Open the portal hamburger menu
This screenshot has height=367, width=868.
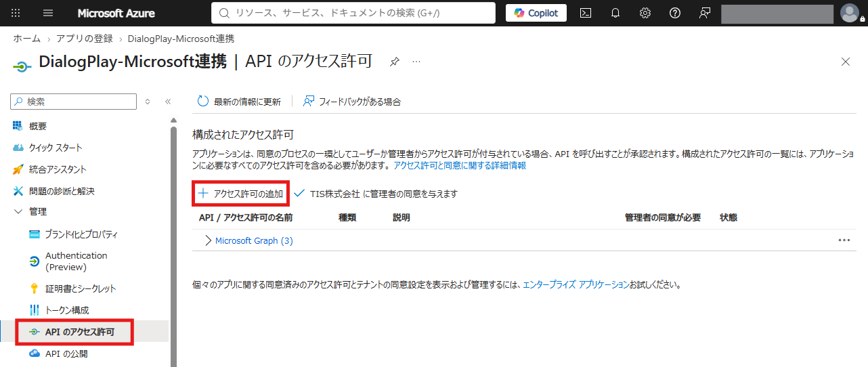48,13
